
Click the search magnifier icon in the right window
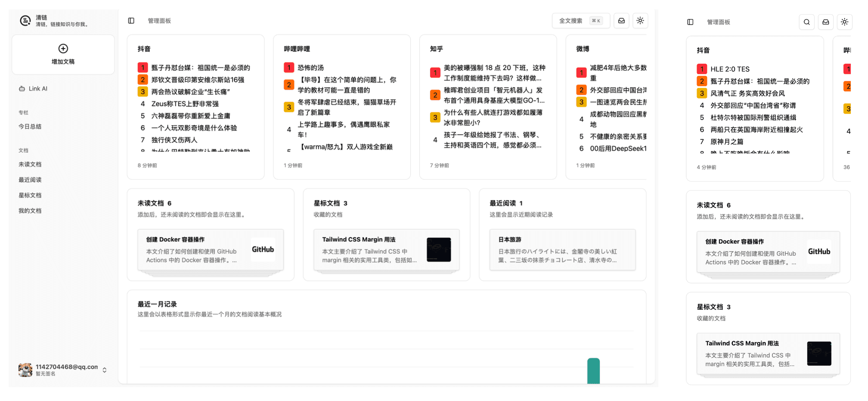(x=807, y=22)
